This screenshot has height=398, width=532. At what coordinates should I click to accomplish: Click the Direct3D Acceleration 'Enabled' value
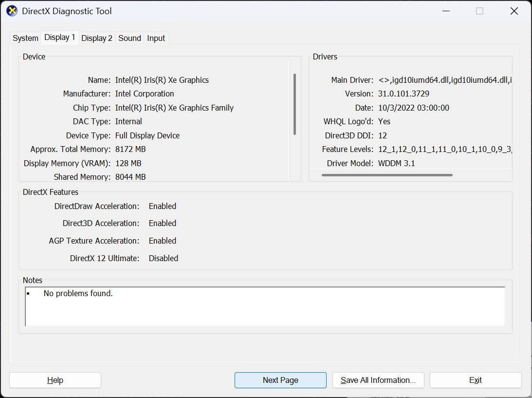pos(163,223)
